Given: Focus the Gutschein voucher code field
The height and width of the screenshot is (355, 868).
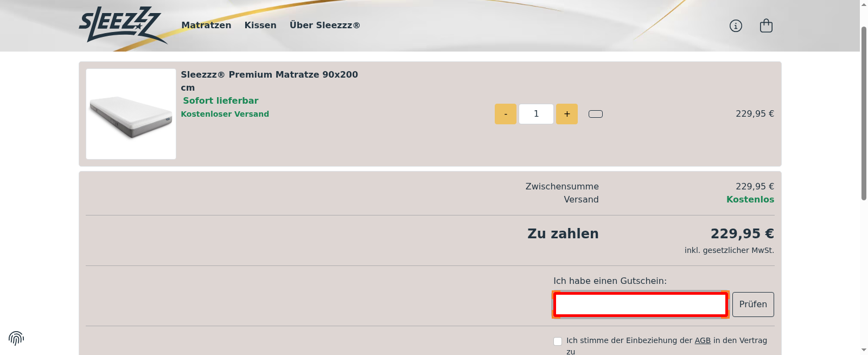Looking at the screenshot, I should (x=640, y=305).
